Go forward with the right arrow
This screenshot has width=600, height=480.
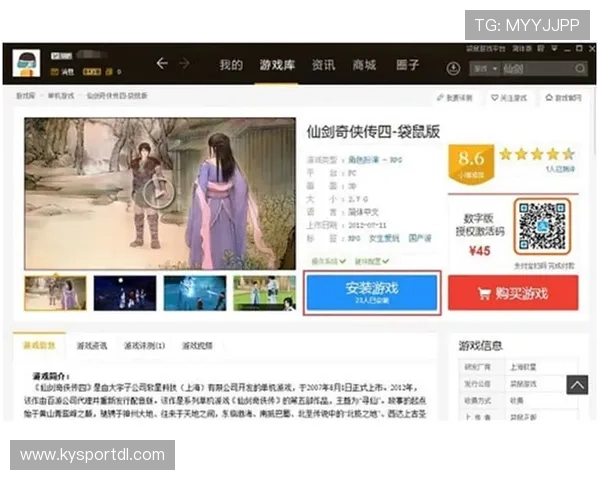coord(184,64)
